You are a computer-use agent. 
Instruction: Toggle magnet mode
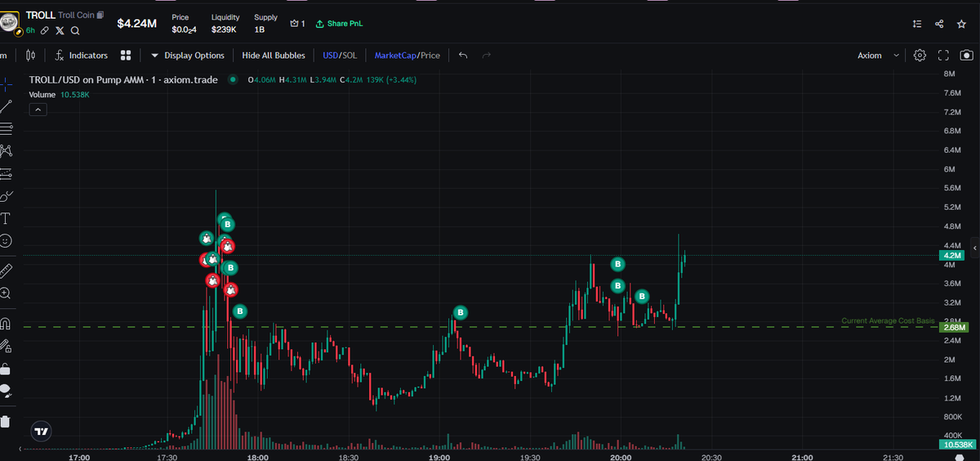[x=6, y=323]
